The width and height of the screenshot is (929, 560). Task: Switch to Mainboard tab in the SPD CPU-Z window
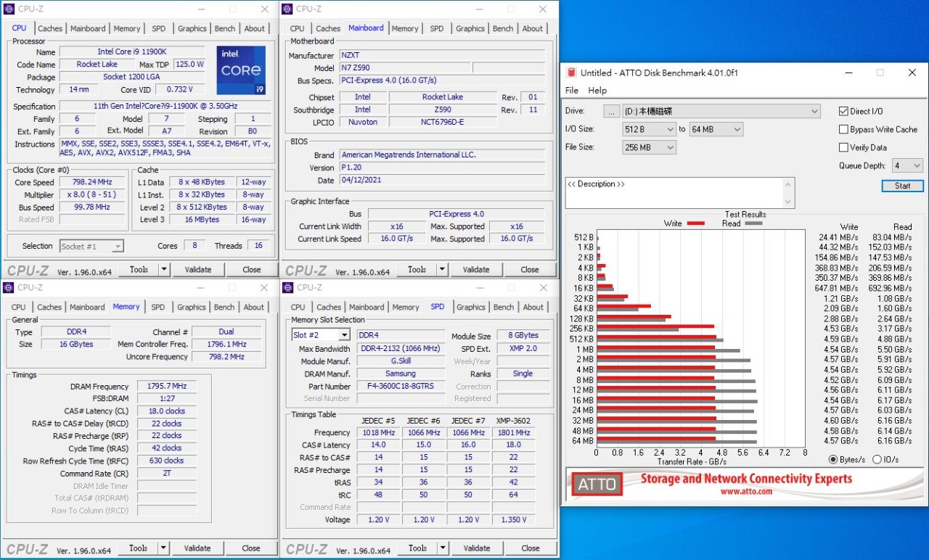click(x=367, y=307)
